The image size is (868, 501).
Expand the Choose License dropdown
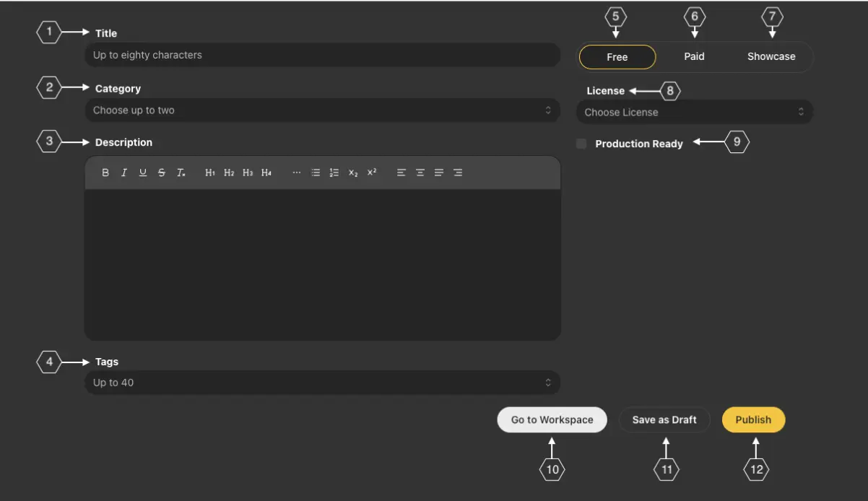694,112
